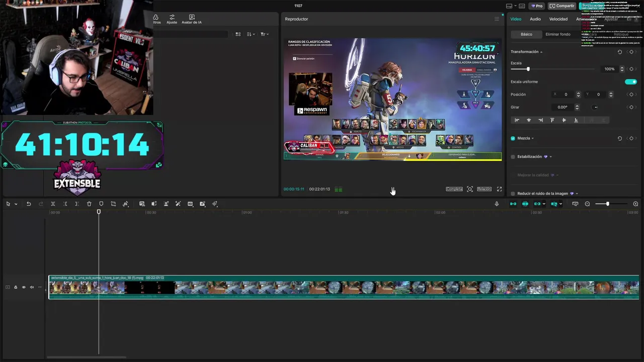Mute the main video track audio
Screen dimensions: 644x362
pyautogui.click(x=32, y=287)
